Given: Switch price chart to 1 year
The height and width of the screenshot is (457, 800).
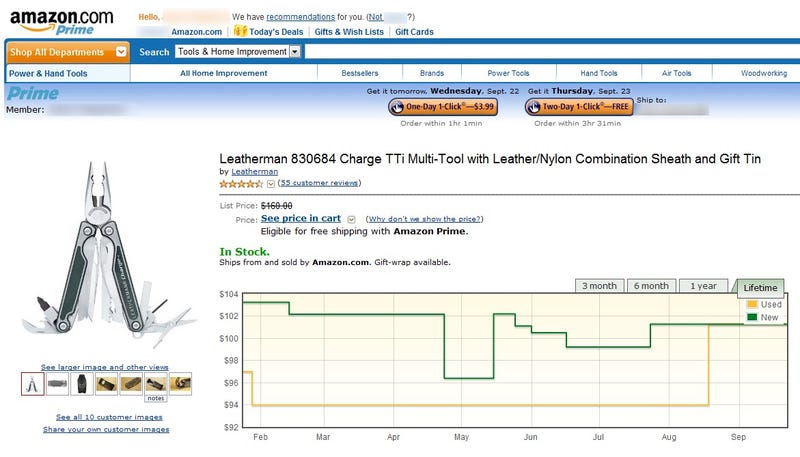Looking at the screenshot, I should [x=703, y=286].
